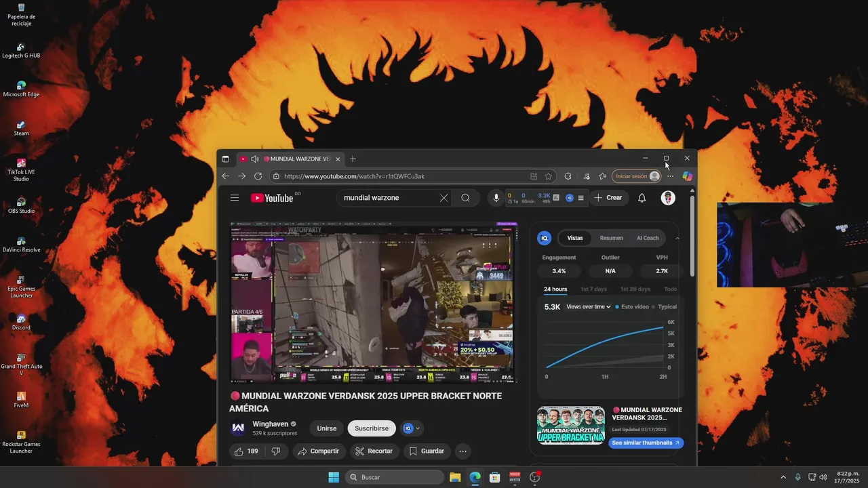Image resolution: width=868 pixels, height=488 pixels.
Task: Select the DaVinci Resolve desktop icon
Action: [21, 245]
